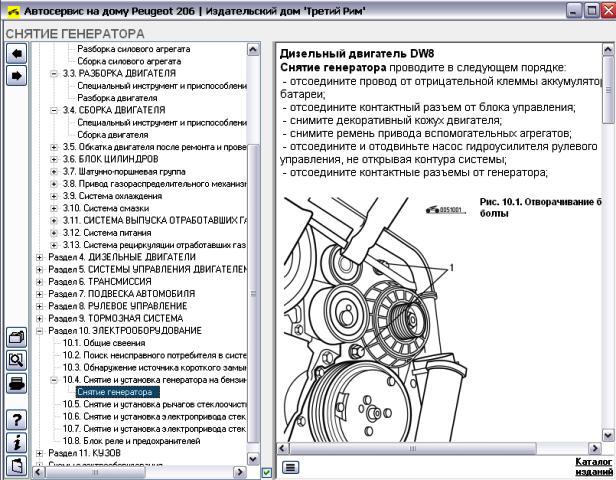Open the windows stack icon in sidebar
The height and width of the screenshot is (480, 616).
click(16, 337)
